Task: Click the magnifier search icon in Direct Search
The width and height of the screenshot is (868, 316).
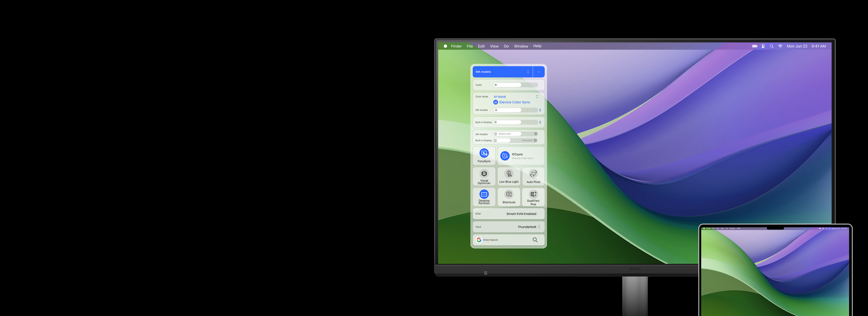Action: [x=535, y=240]
